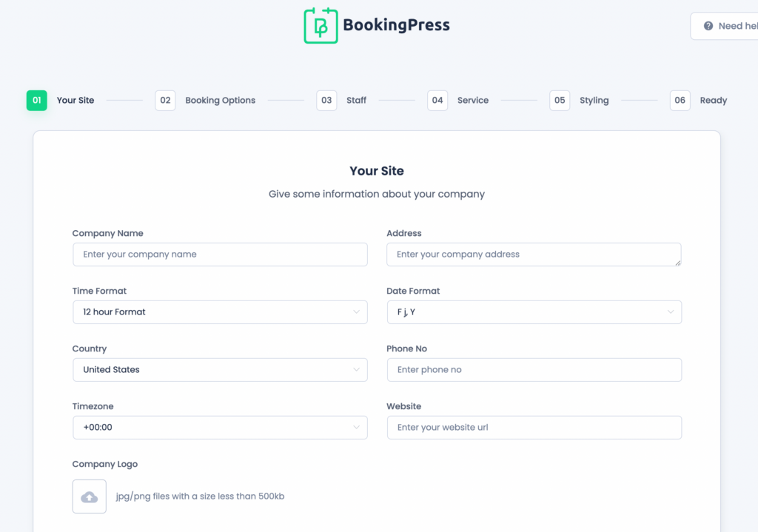Viewport: 758px width, 532px height.
Task: Click the 02 step badge for Booking Options
Action: click(165, 100)
